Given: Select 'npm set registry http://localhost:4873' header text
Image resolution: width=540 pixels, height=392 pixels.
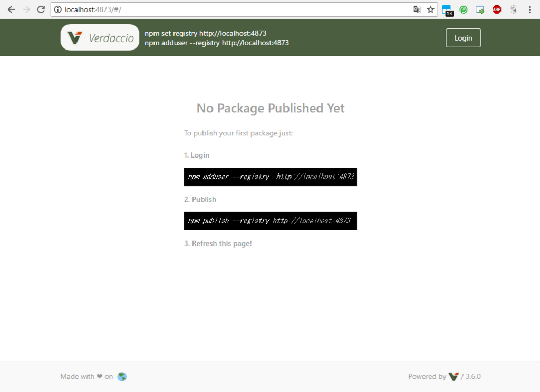Looking at the screenshot, I should (206, 33).
